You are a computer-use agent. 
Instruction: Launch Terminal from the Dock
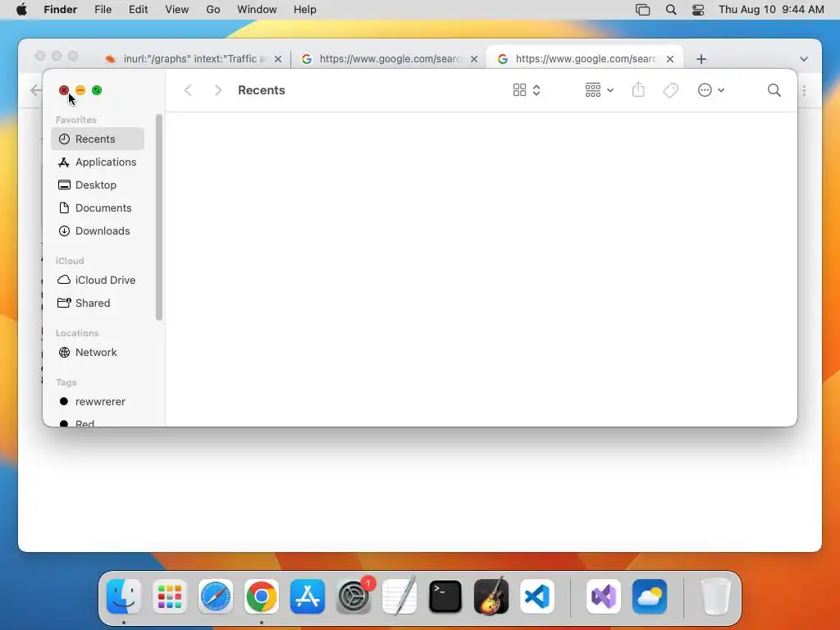click(x=445, y=596)
